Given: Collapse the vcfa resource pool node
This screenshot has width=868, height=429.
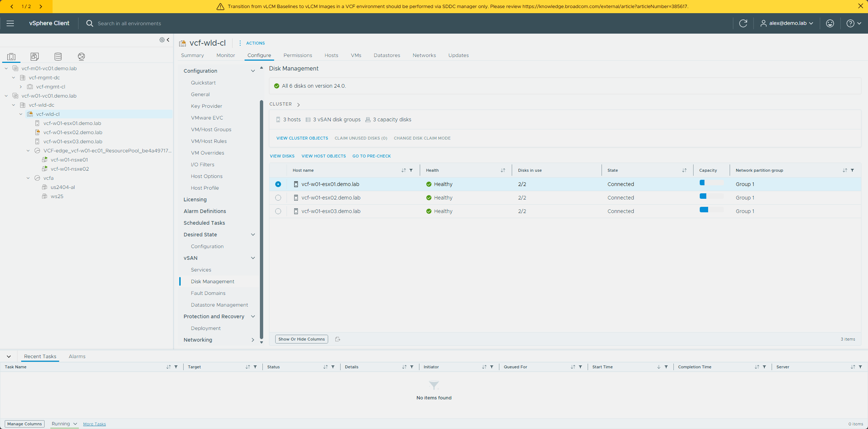Looking at the screenshot, I should click(x=28, y=178).
